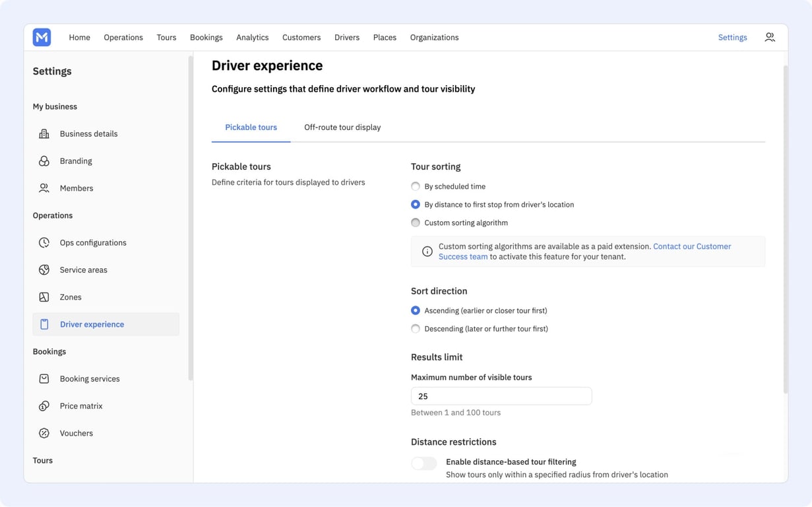This screenshot has width=812, height=507.
Task: Click Maximum number of visible tours field
Action: [501, 396]
